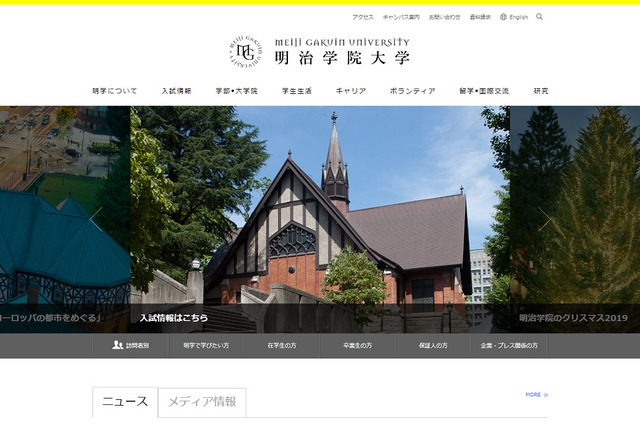Switch site language to English

pyautogui.click(x=518, y=17)
